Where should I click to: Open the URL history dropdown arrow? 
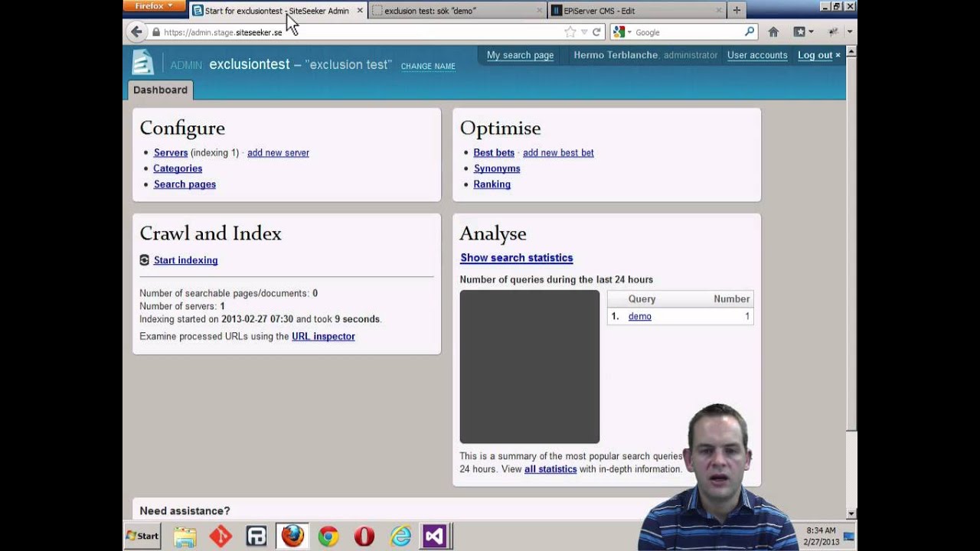584,32
